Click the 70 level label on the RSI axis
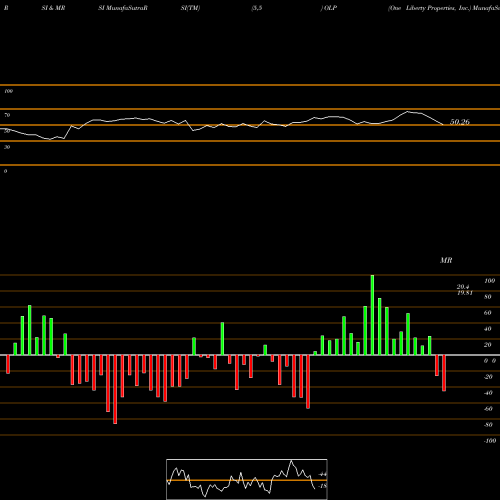The width and height of the screenshot is (500, 500). 7,115
